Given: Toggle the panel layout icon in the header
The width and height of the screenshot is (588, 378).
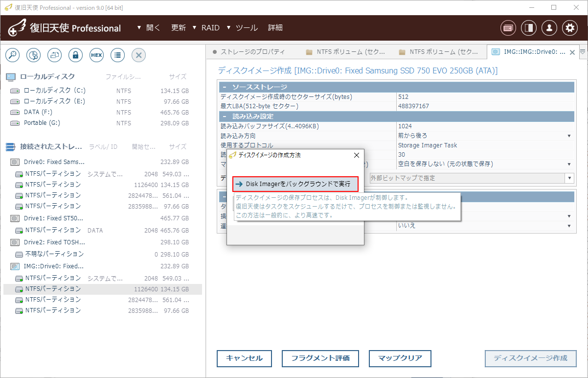Looking at the screenshot, I should pos(529,28).
